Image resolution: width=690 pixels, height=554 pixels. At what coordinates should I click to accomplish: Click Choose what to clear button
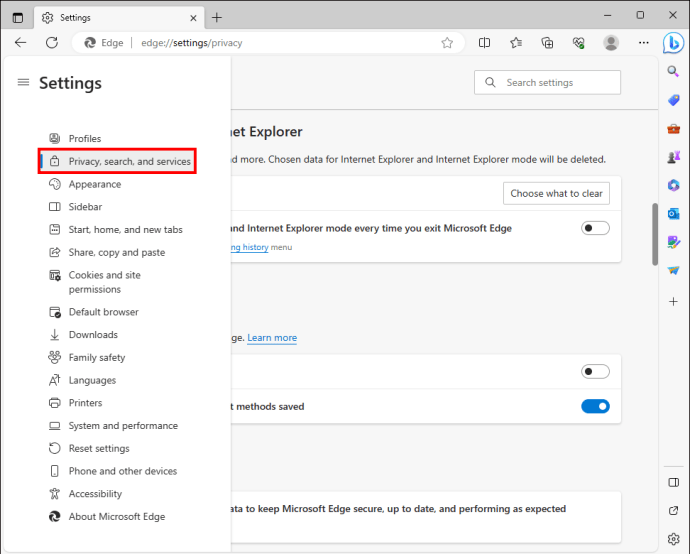tap(556, 194)
